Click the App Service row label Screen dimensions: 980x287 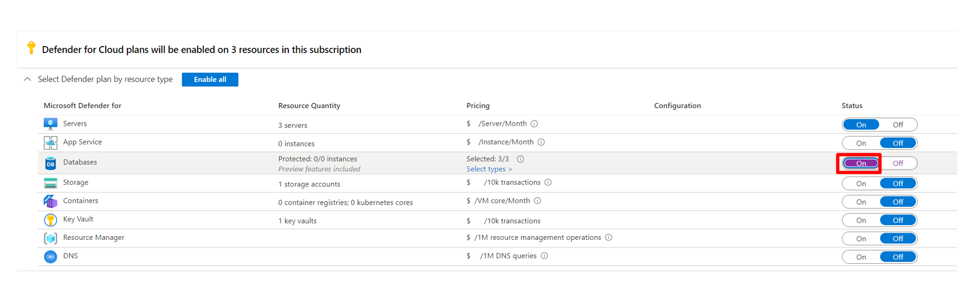click(x=82, y=142)
